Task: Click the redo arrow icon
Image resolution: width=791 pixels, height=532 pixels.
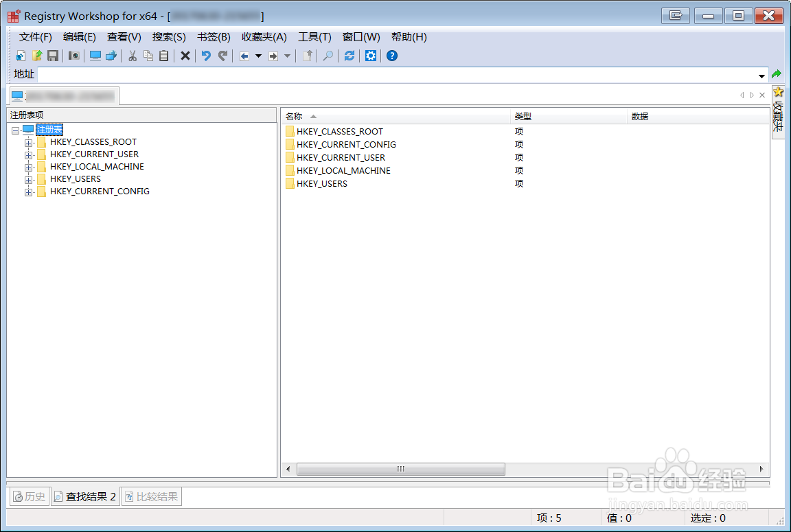Action: (x=222, y=56)
